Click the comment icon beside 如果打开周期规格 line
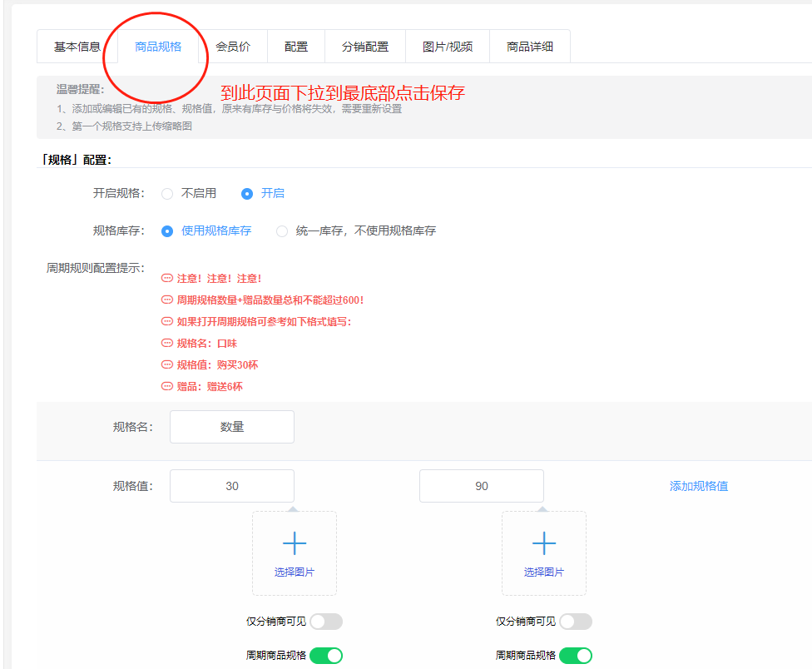812x669 pixels. point(166,321)
